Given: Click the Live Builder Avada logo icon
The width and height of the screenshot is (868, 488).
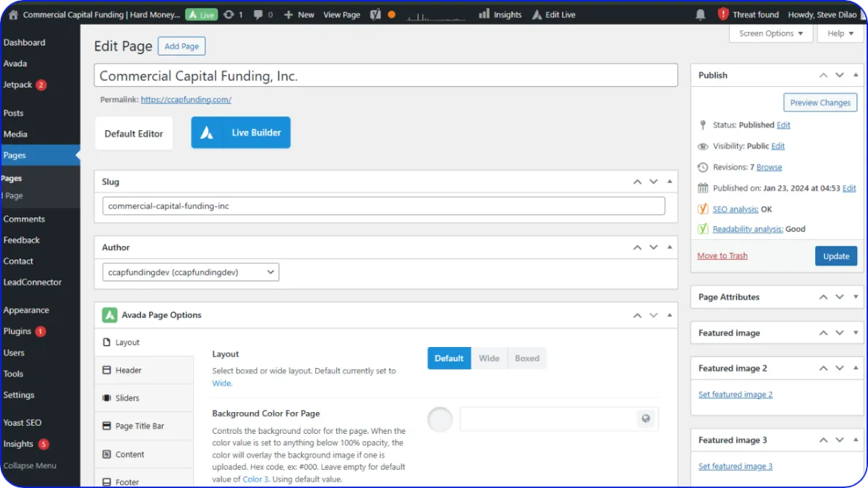Looking at the screenshot, I should (x=207, y=133).
